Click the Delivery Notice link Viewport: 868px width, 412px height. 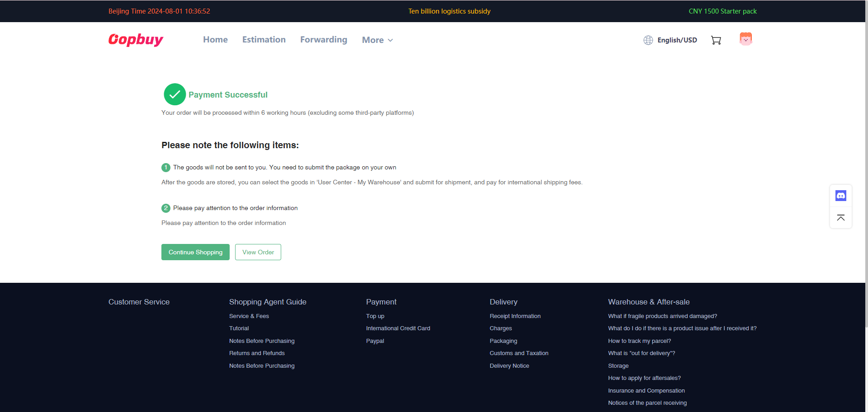point(509,366)
